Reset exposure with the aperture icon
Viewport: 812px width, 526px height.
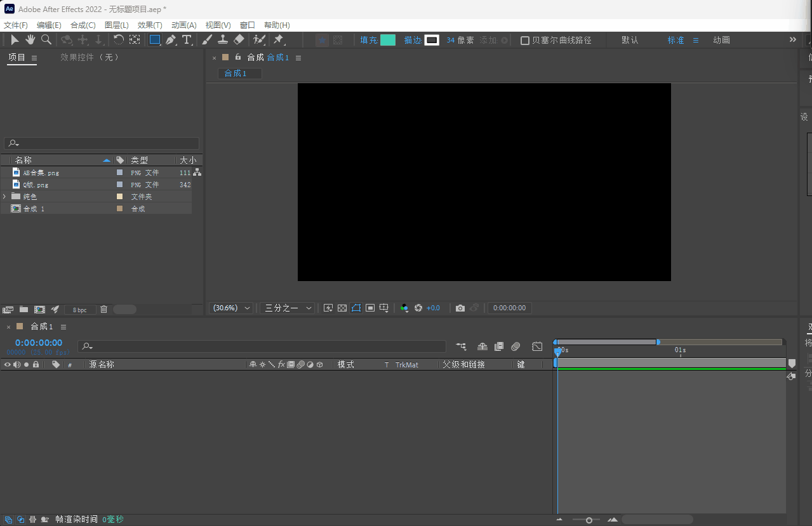tap(418, 308)
